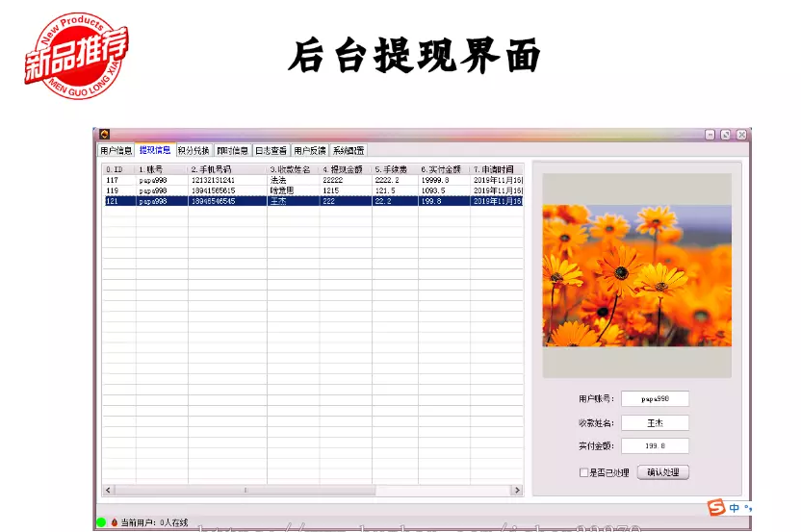
Task: Click phone number 18941585815
Action: [x=213, y=190]
